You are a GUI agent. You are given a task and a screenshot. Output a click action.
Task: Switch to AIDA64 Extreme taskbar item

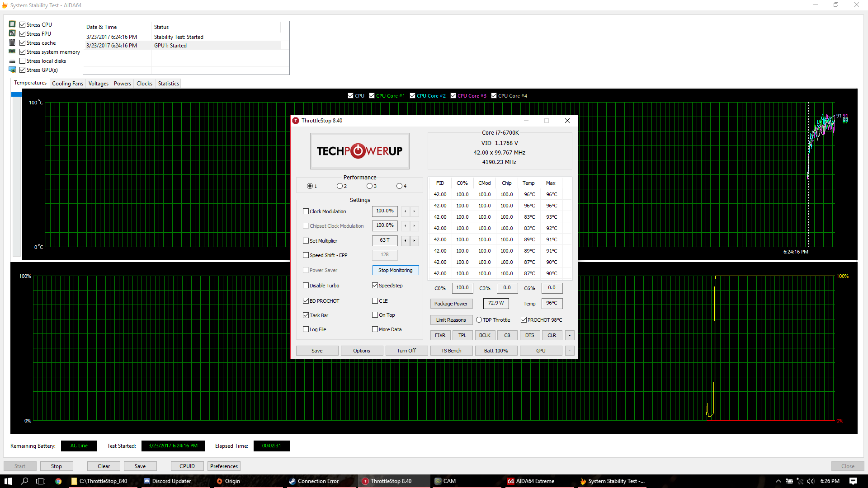coord(539,481)
